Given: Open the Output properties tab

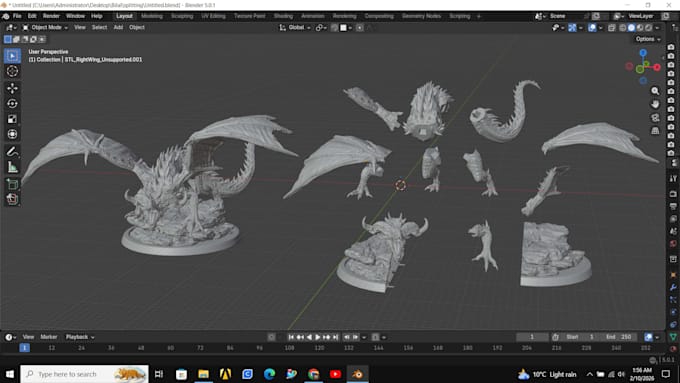Looking at the screenshot, I should [x=673, y=206].
